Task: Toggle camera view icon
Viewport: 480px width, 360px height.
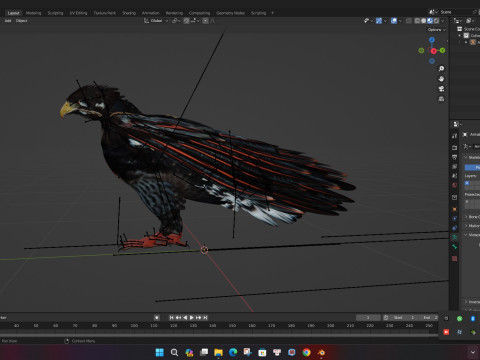Action: 441,89
